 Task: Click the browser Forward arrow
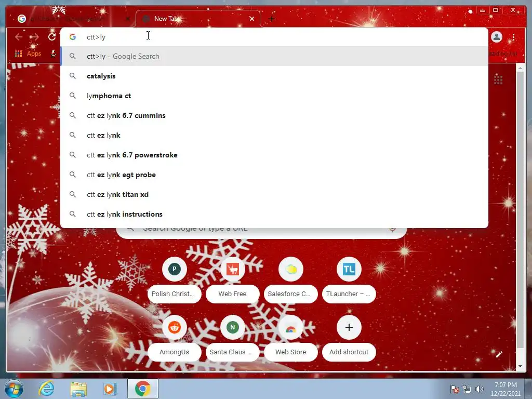click(34, 37)
